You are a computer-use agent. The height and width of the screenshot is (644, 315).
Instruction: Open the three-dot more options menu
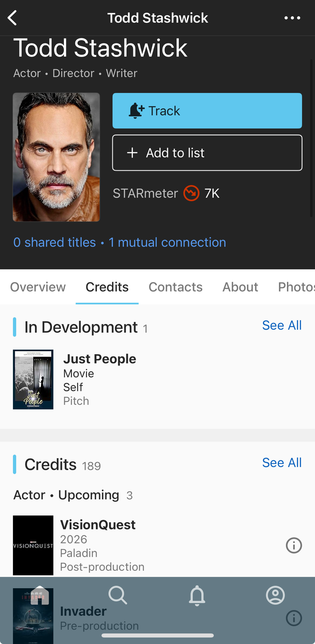coord(292,18)
